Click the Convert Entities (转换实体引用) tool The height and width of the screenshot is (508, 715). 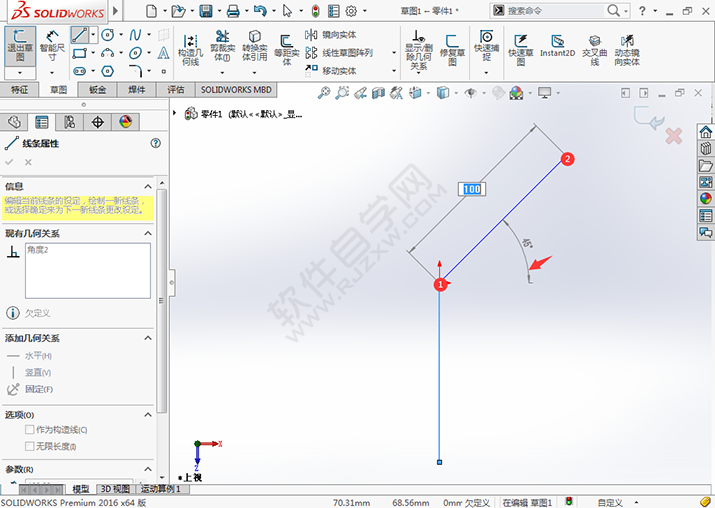pos(254,46)
